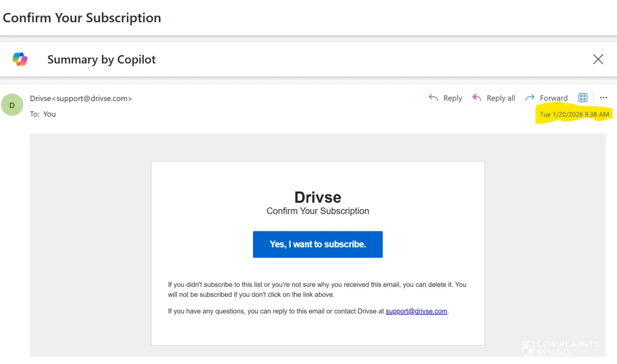
Task: Click the 'To: You' recipient line
Action: (x=43, y=114)
